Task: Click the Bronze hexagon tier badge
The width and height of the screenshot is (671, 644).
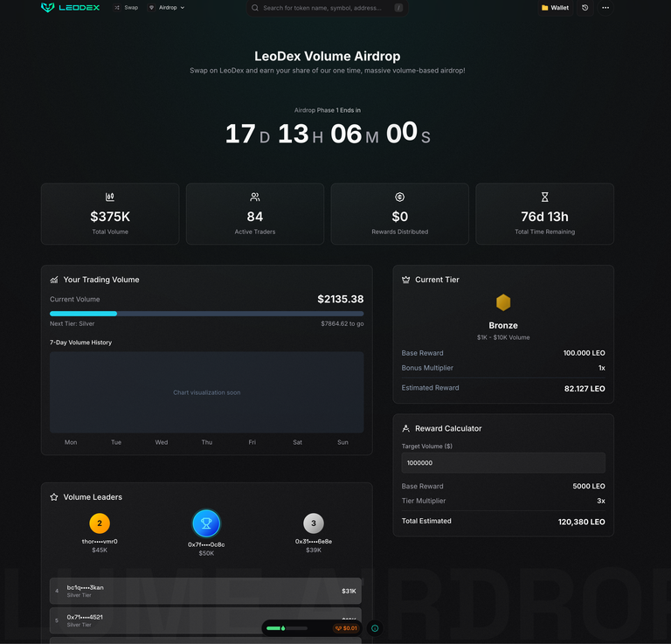Action: tap(503, 302)
